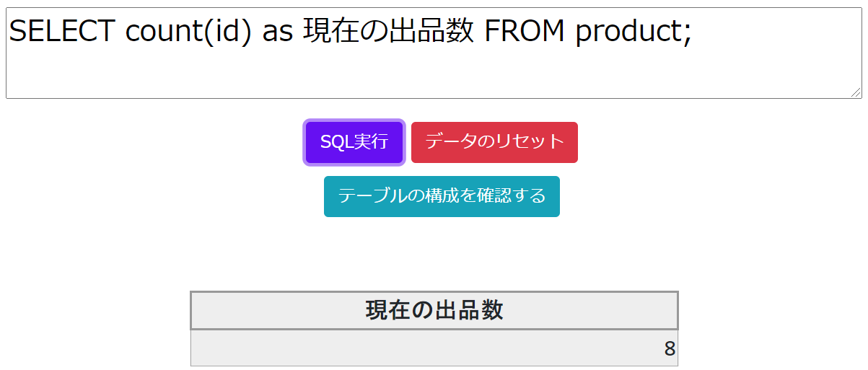This screenshot has height=370, width=868.
Task: Click empty left part of result row
Action: click(x=325, y=348)
